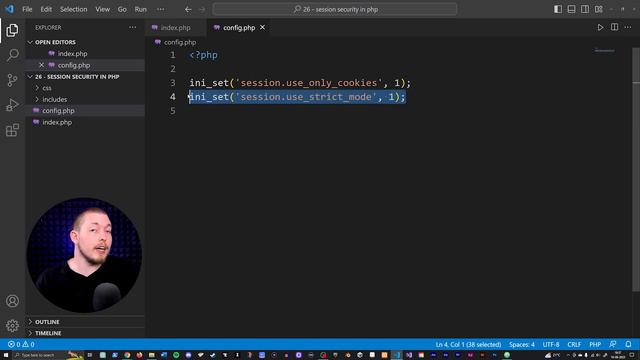
Task: Run the PHP file with play button
Action: [x=600, y=27]
